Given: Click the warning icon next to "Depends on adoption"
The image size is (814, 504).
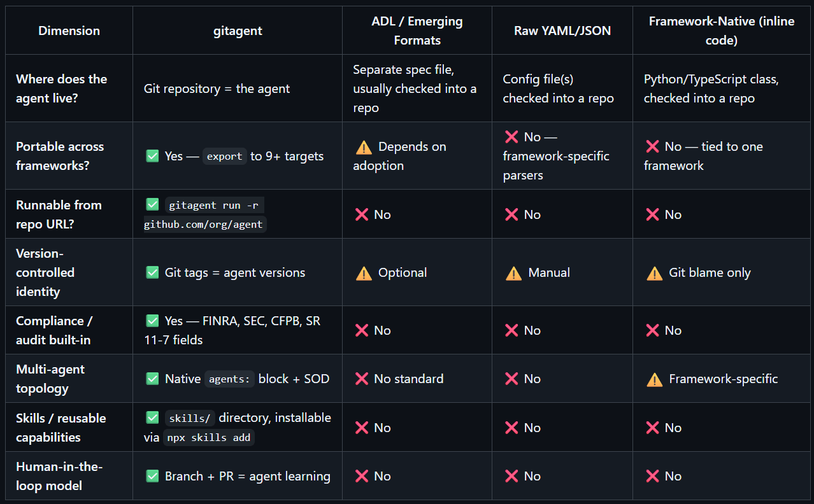Looking at the screenshot, I should (x=364, y=147).
